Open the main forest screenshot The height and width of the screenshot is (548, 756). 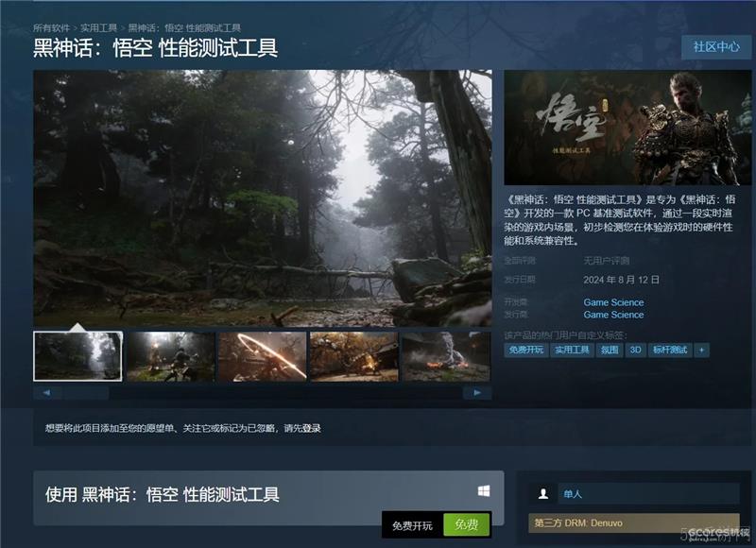(263, 198)
